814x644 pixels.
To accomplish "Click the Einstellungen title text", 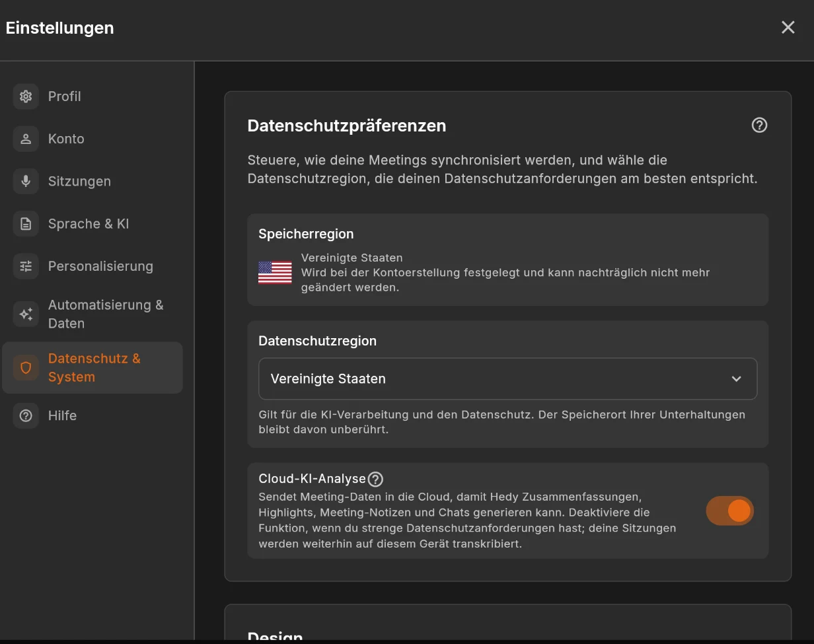I will [x=59, y=28].
